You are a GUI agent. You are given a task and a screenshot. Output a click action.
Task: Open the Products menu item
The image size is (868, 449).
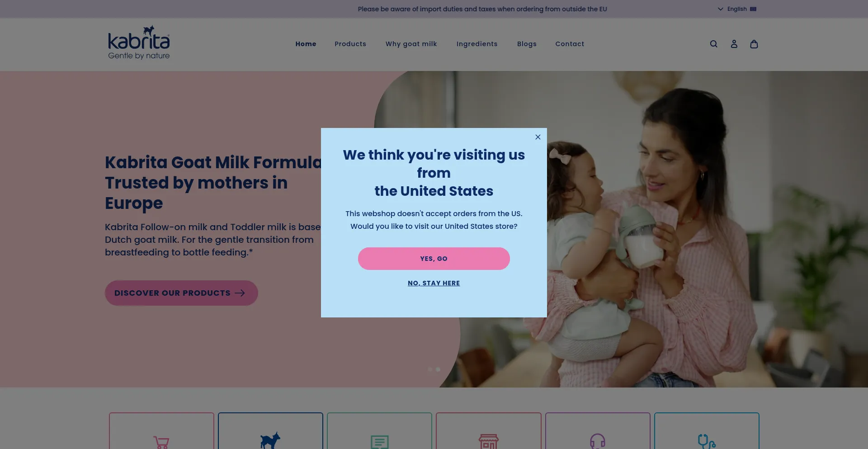350,44
